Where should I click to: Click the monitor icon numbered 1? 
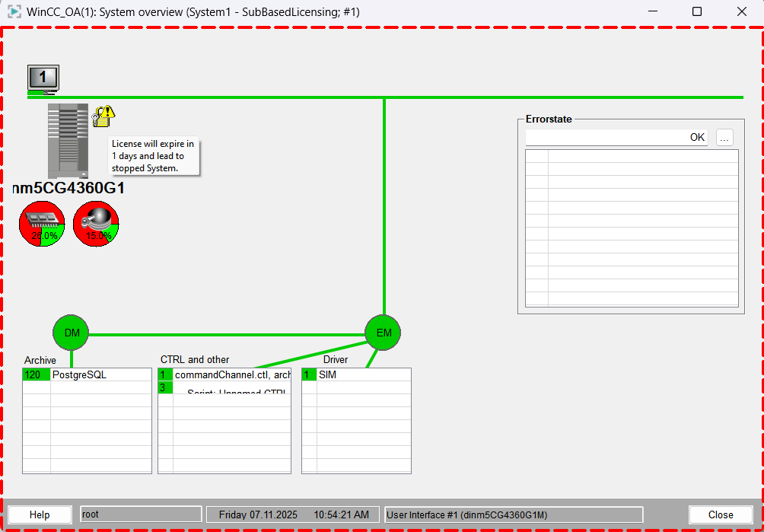(43, 78)
